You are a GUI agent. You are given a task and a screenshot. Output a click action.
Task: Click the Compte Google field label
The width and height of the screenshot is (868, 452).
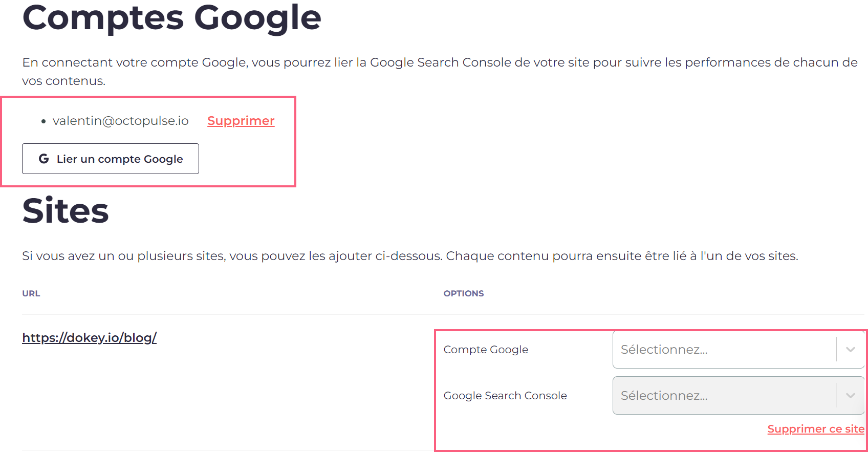click(486, 350)
